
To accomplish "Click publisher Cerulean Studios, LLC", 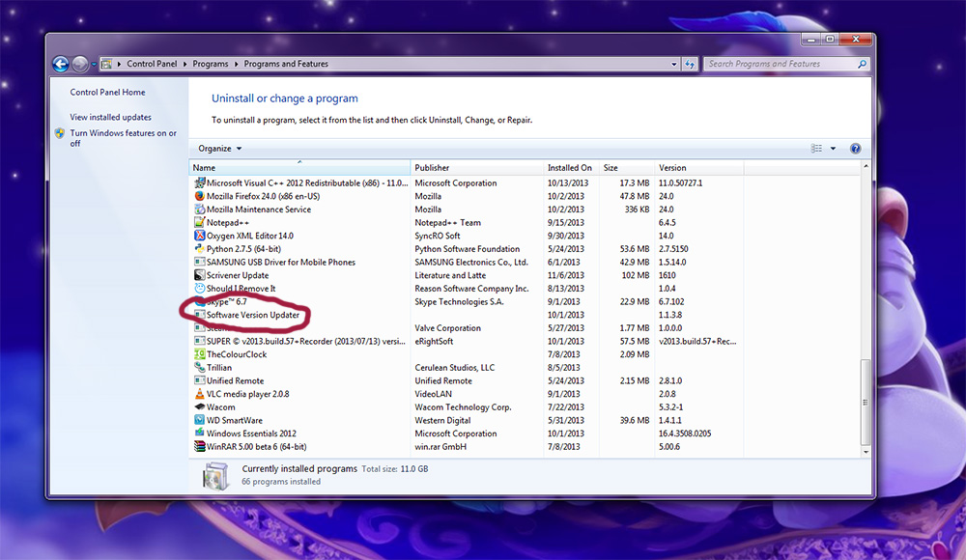I will 455,368.
